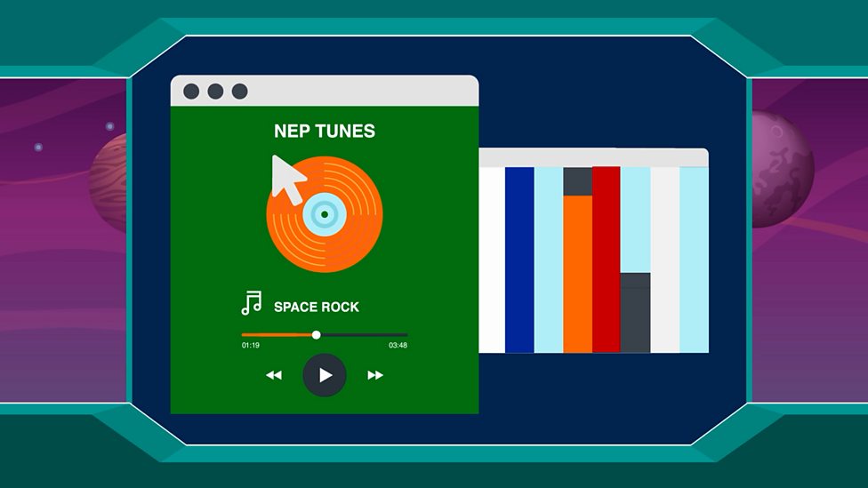Viewport: 868px width, 488px height.
Task: Click the fast-forward double-arrow icon
Action: (x=375, y=375)
